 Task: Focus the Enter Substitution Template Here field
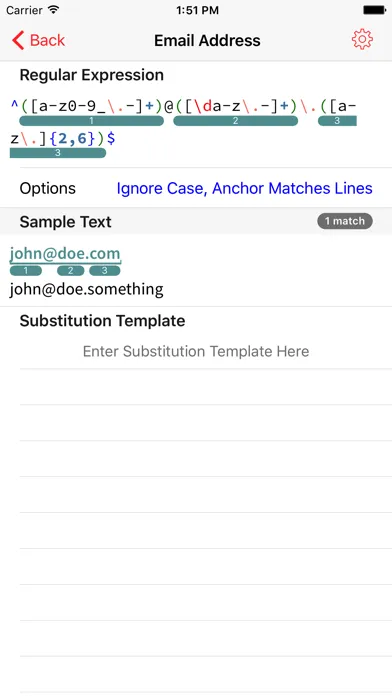tap(196, 352)
